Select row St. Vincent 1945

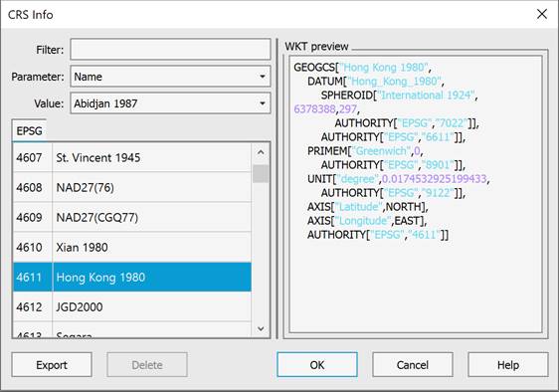[x=132, y=157]
